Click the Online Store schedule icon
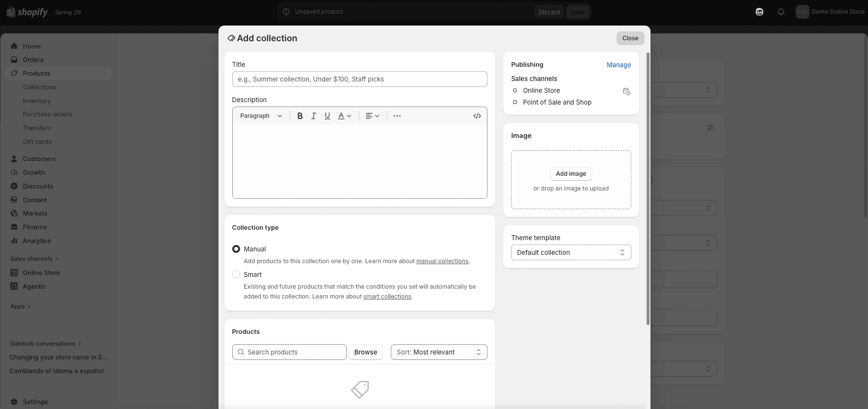The width and height of the screenshot is (868, 409). click(x=626, y=91)
